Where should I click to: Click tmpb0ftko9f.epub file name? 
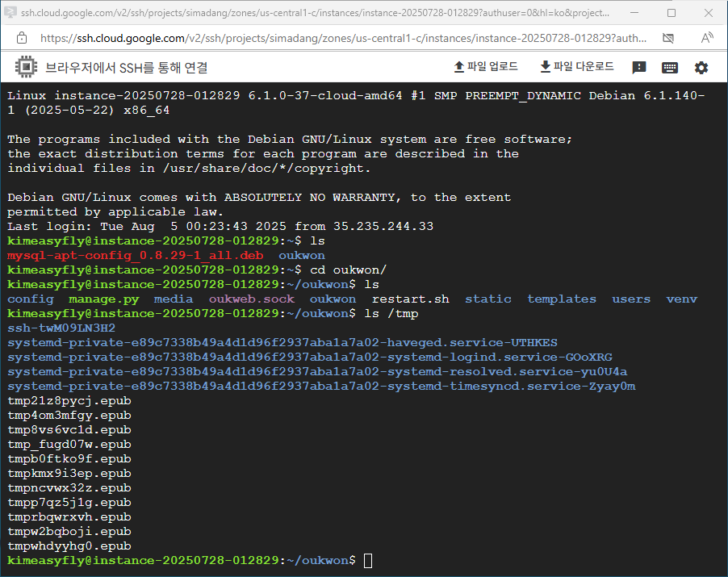pos(69,458)
